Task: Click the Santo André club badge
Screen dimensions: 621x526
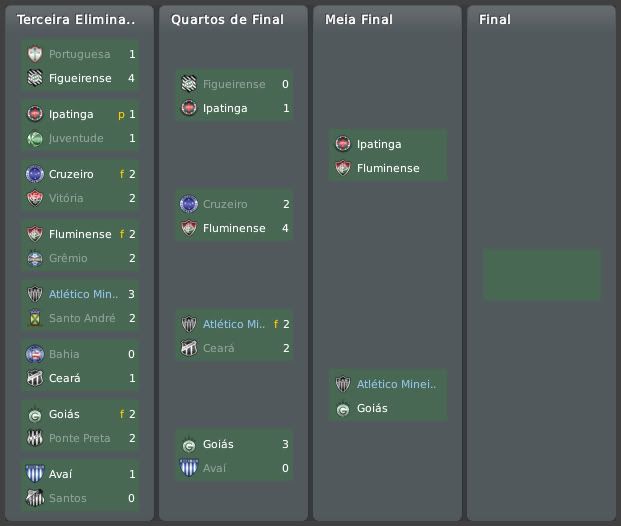Action: pyautogui.click(x=35, y=318)
